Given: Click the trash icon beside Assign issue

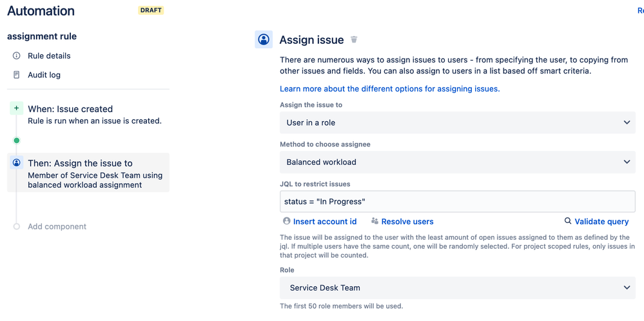Looking at the screenshot, I should pyautogui.click(x=354, y=40).
